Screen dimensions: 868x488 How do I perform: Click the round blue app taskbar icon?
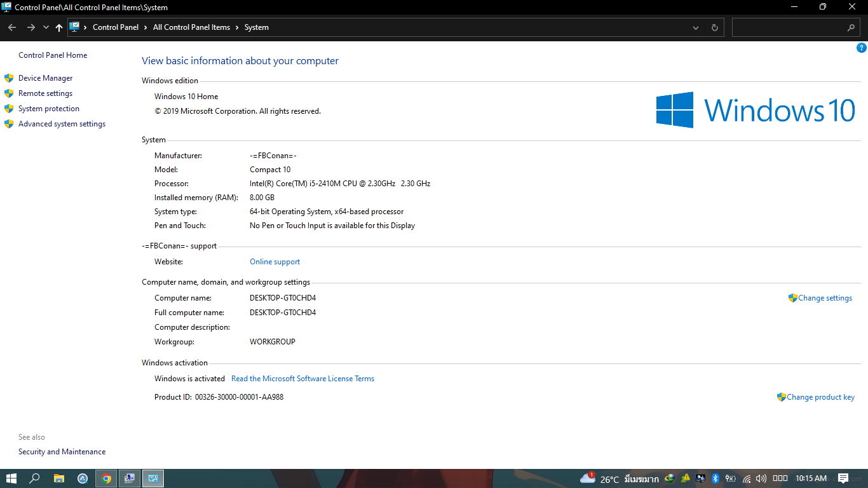tap(83, 478)
